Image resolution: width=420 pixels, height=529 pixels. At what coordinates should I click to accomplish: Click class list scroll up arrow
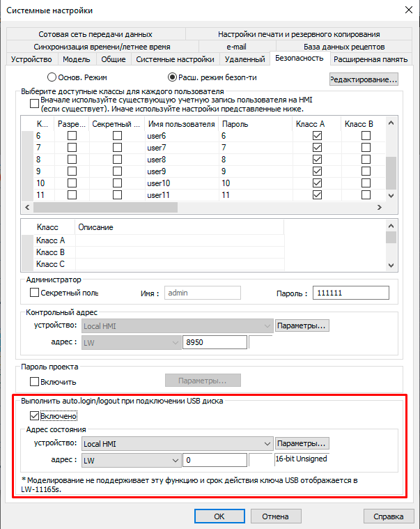pos(391,226)
